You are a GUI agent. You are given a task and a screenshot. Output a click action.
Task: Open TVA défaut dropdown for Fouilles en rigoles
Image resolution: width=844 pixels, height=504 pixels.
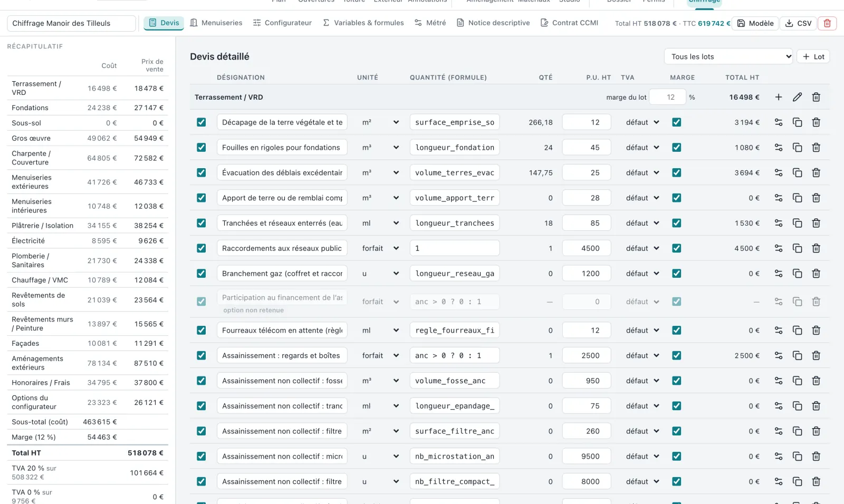coord(642,148)
